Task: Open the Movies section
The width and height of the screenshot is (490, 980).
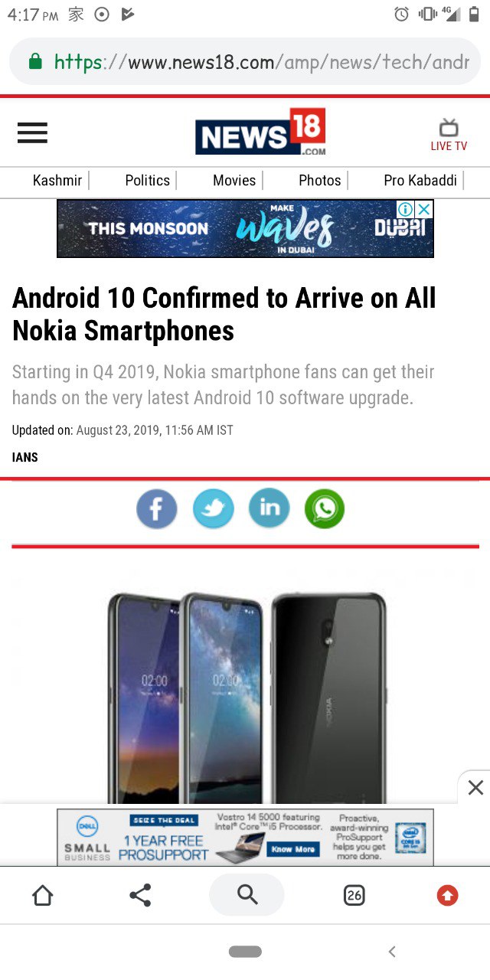Action: [x=234, y=181]
